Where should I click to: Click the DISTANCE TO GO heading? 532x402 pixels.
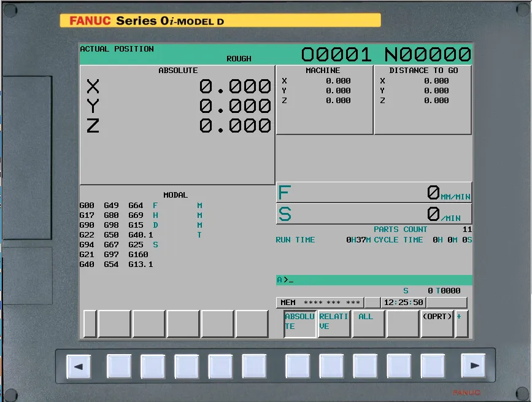423,70
